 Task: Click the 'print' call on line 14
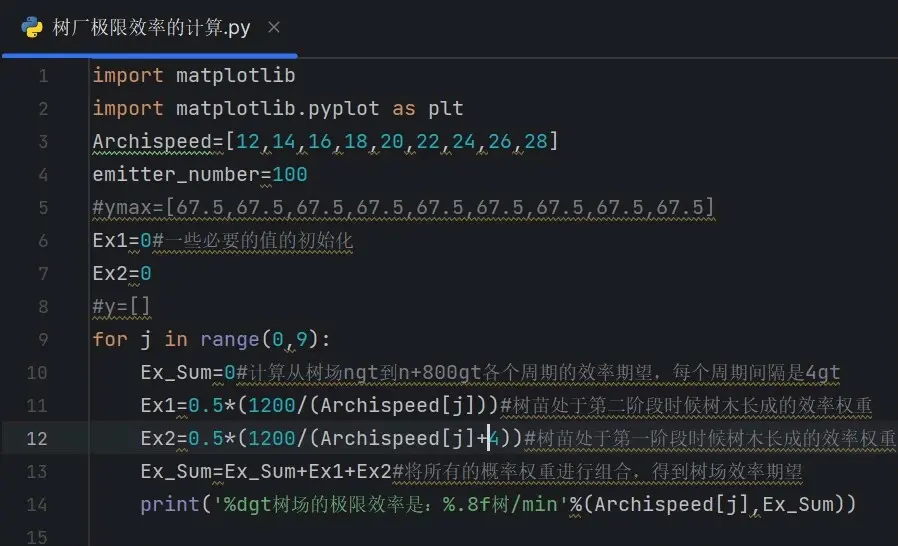pos(170,505)
